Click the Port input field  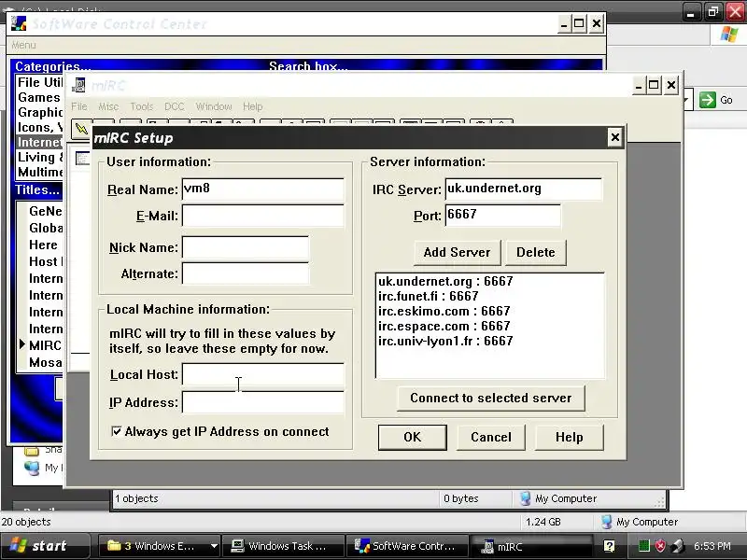pos(502,216)
